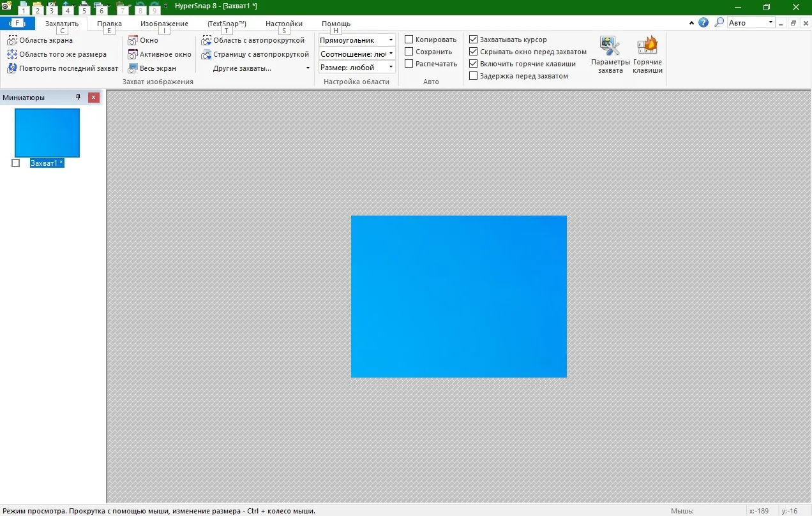Click the y:-16 status bar value
Image resolution: width=812 pixels, height=516 pixels.
789,511
